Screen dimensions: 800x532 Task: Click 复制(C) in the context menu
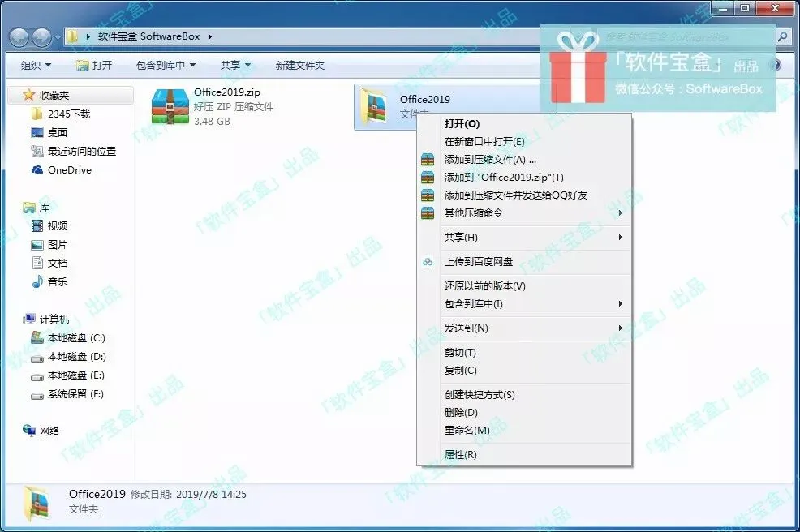(524, 371)
